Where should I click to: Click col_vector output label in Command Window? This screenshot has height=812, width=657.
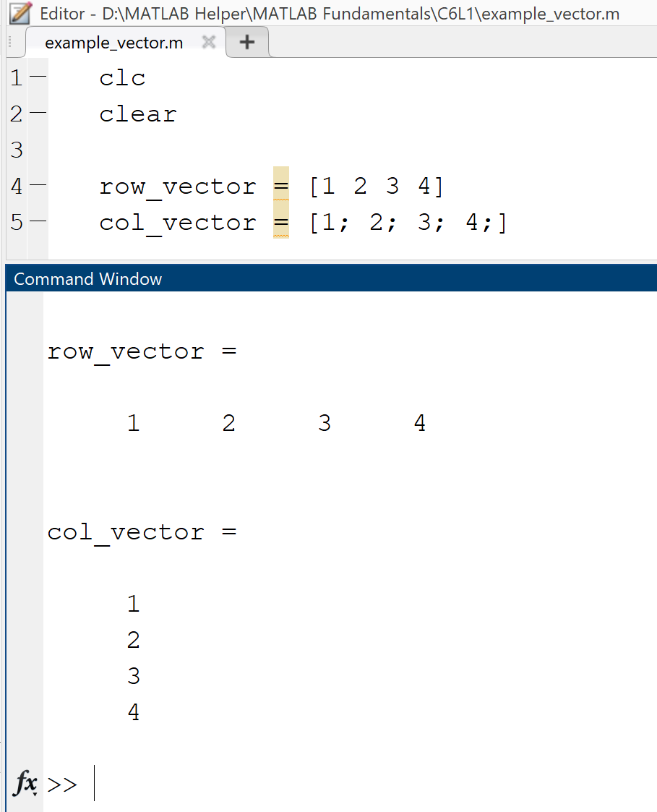point(125,533)
